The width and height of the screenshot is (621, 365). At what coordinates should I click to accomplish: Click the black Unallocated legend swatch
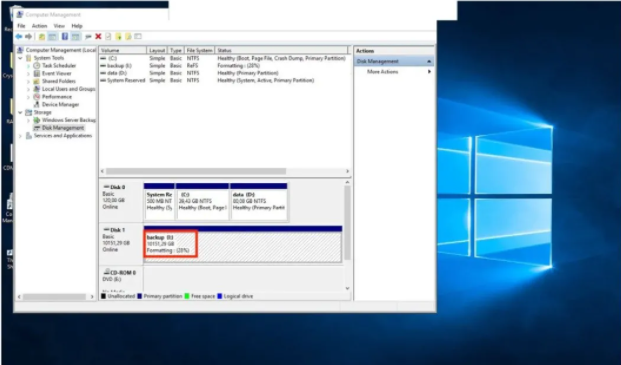tap(103, 296)
